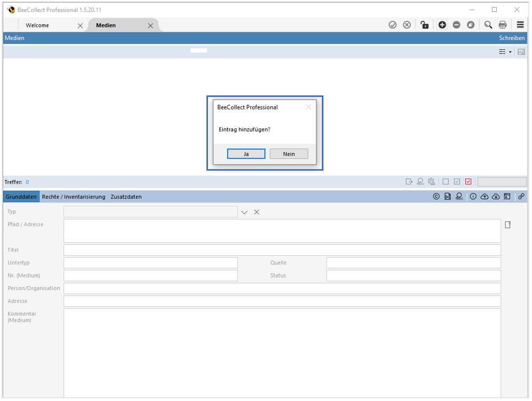Click the circled info icon

click(x=473, y=197)
